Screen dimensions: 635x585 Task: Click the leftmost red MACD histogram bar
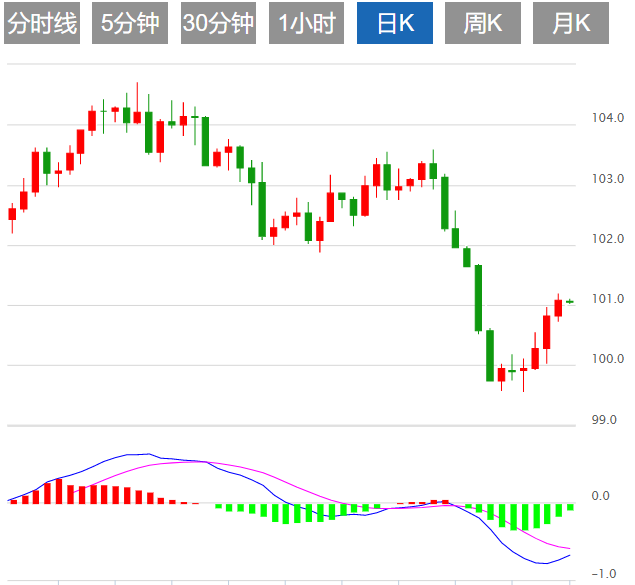tap(13, 500)
